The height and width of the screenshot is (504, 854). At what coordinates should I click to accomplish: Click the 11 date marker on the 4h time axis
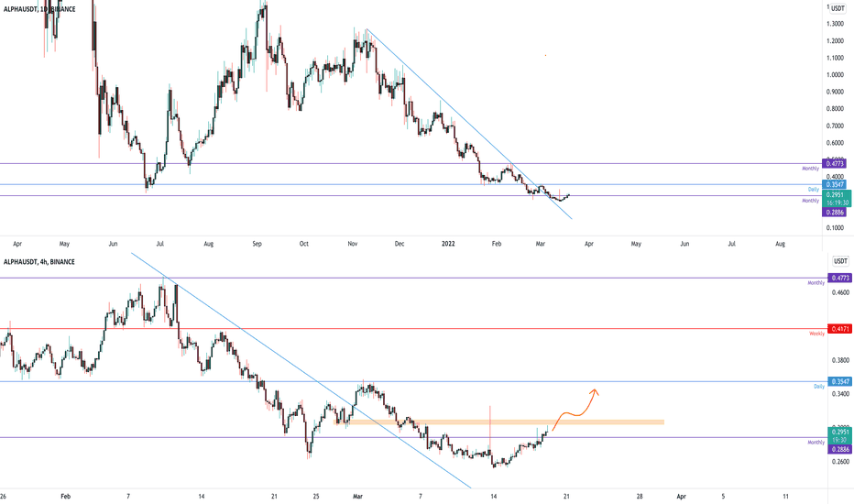786,497
